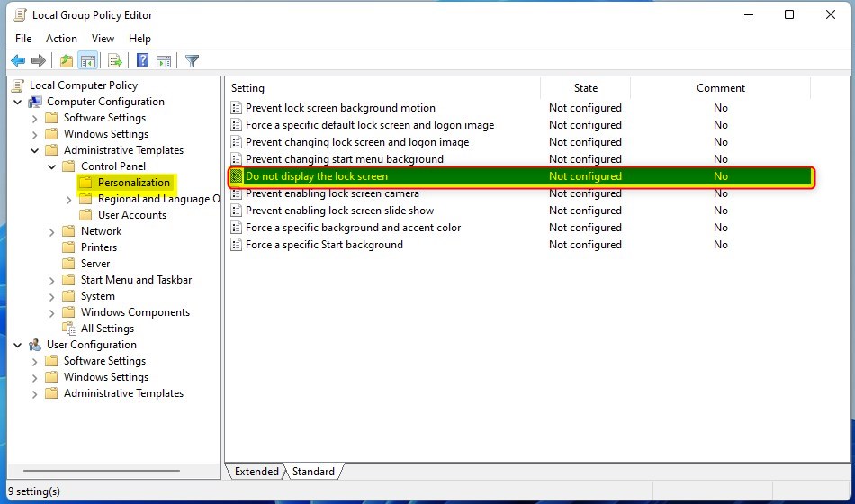This screenshot has width=855, height=504.
Task: Click the Back arrow toolbar icon
Action: coord(18,61)
